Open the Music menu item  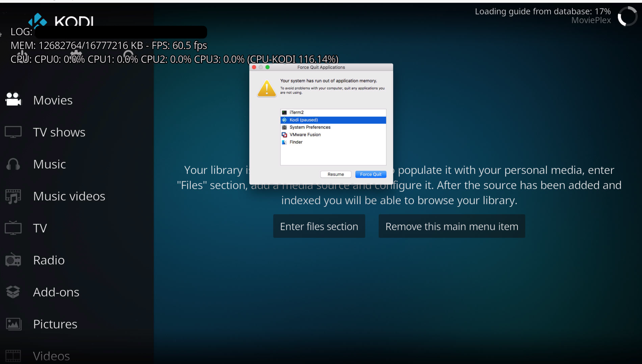50,164
